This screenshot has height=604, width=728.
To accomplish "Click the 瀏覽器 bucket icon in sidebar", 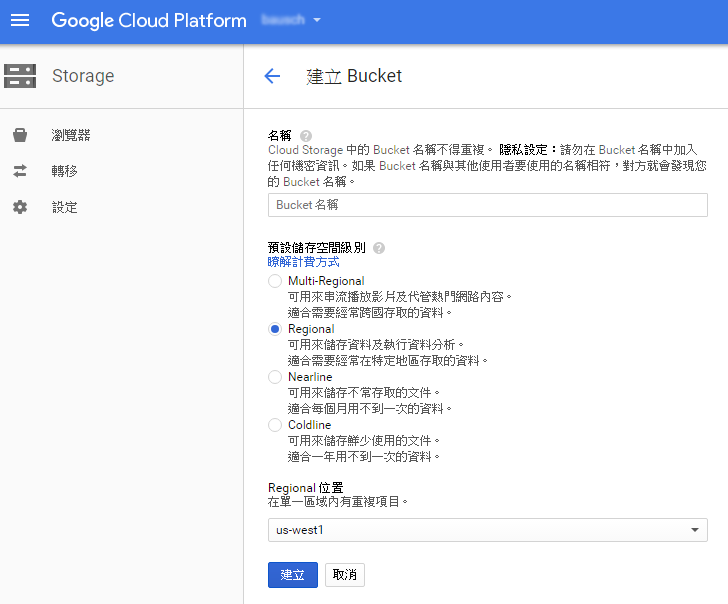I will pos(20,135).
